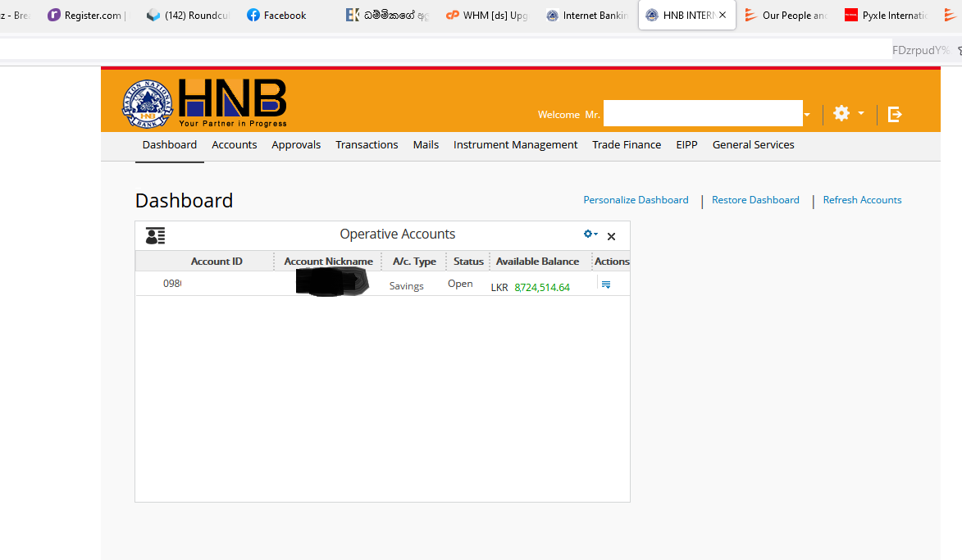962x560 pixels.
Task: Close the Operative Accounts widget
Action: coord(611,237)
